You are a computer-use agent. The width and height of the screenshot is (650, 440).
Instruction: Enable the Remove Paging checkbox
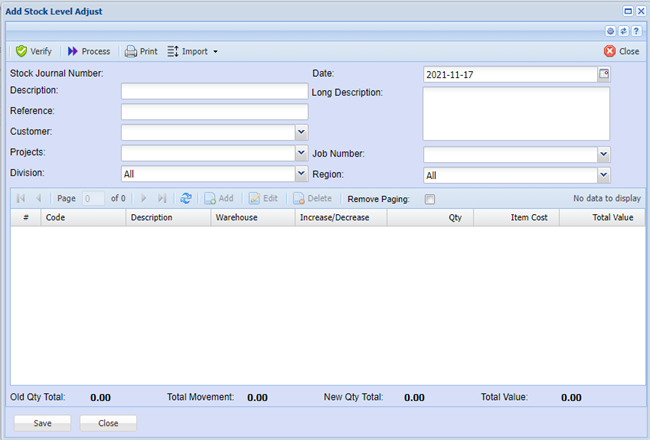(430, 199)
